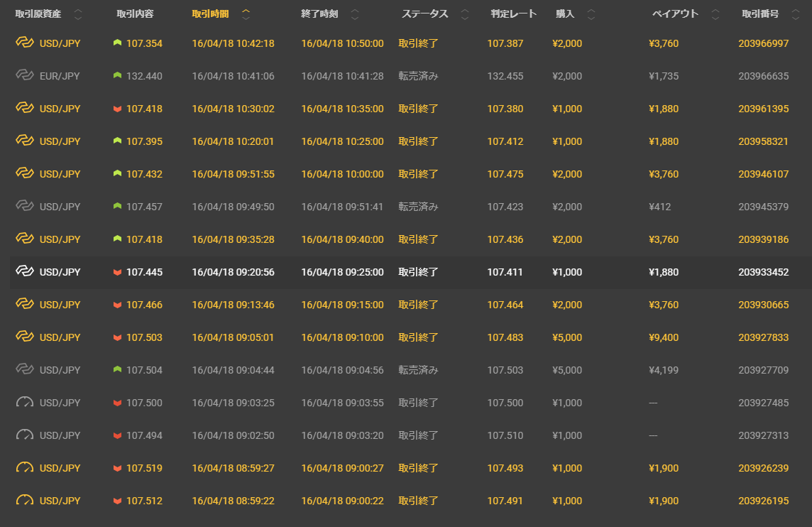Click the gauge icon for trade 203926195
Viewport: 812px width, 527px height.
[25, 501]
